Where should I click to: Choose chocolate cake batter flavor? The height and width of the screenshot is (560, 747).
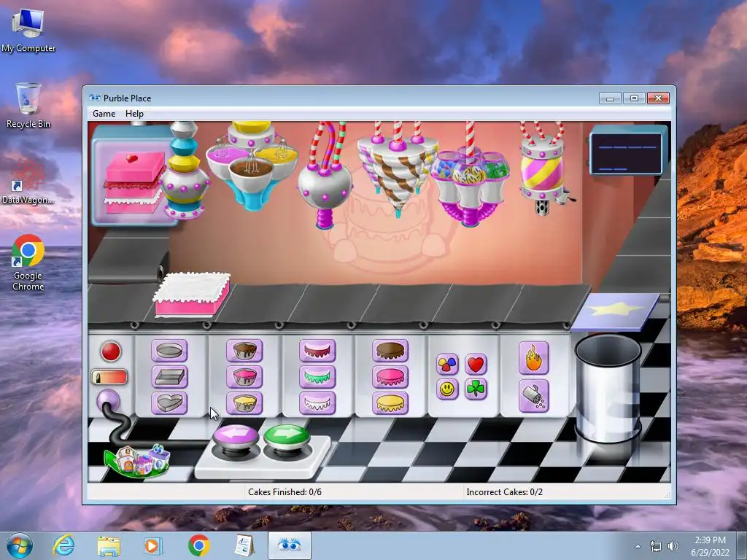244,351
